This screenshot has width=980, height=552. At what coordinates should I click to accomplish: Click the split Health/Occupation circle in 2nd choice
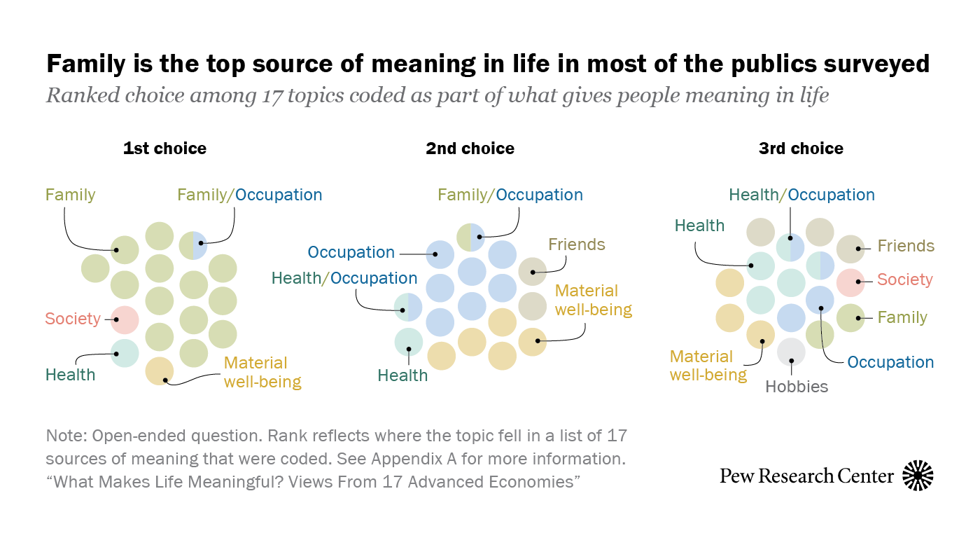click(408, 307)
